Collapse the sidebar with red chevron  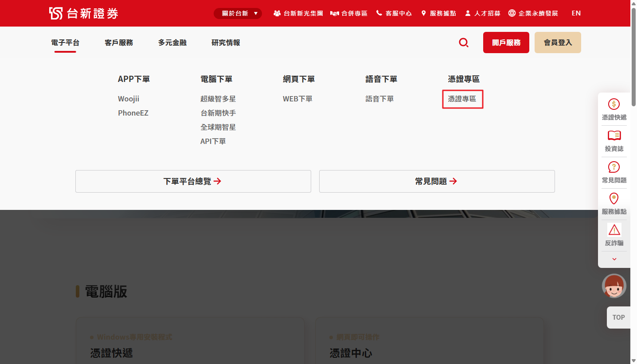pyautogui.click(x=614, y=259)
